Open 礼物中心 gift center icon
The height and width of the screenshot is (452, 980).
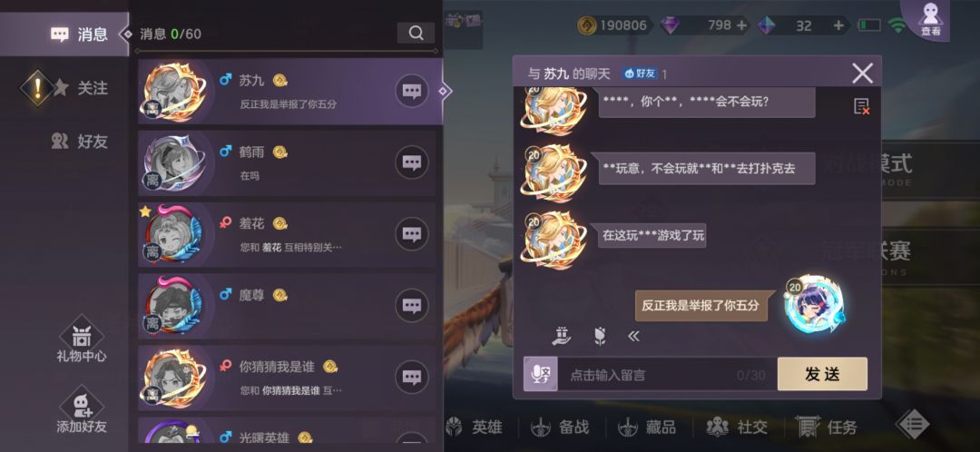(x=82, y=342)
